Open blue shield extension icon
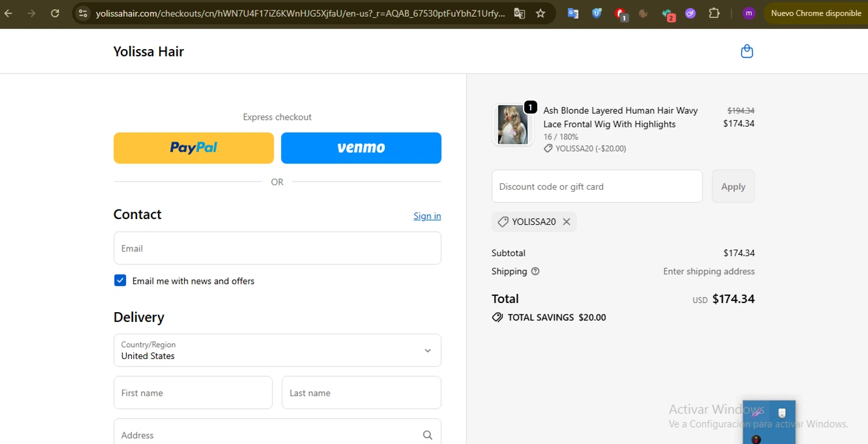Screen dimensions: 868x444 click(x=597, y=13)
